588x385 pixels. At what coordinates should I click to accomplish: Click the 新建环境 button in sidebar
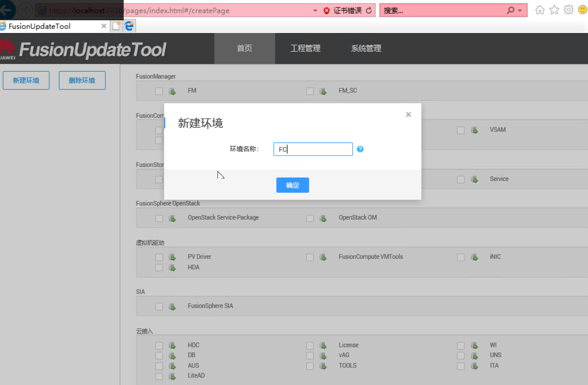coord(26,80)
